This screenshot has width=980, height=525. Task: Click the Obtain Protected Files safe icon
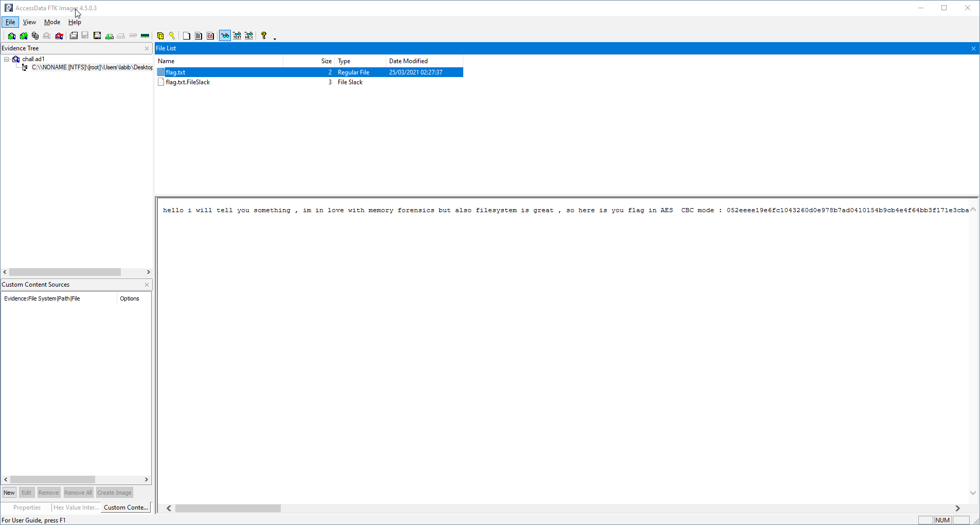(x=160, y=36)
